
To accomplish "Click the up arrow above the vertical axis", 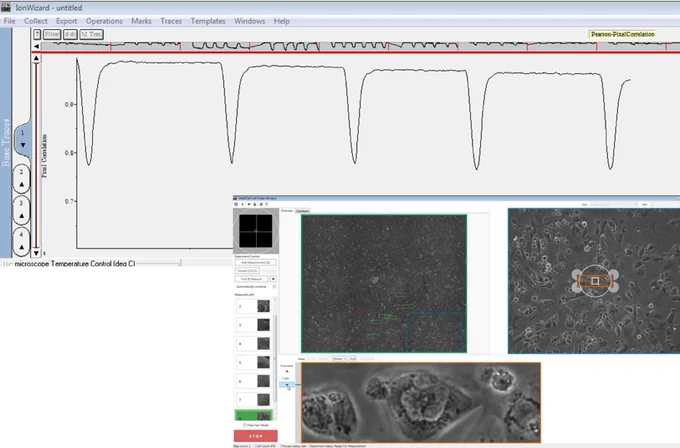I will click(x=36, y=58).
